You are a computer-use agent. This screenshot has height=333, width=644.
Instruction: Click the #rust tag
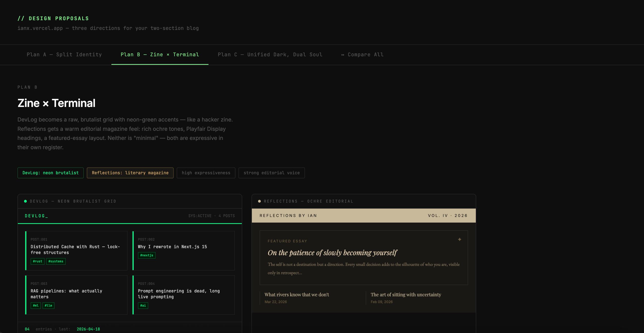point(37,261)
